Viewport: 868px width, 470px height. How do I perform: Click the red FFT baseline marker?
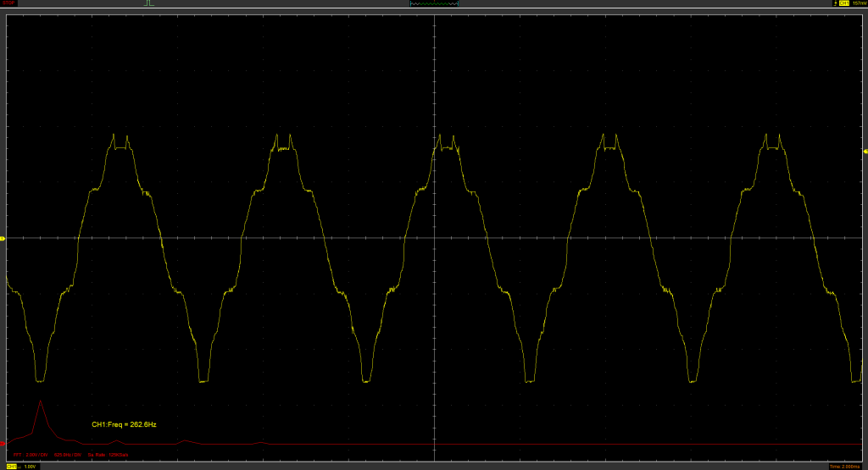click(3, 443)
